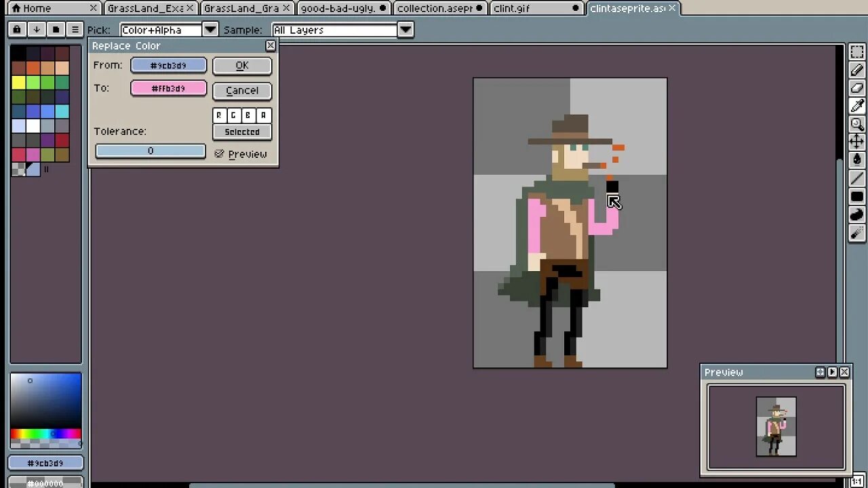Click the palette presets square icon
The image size is (868, 488).
point(56,30)
